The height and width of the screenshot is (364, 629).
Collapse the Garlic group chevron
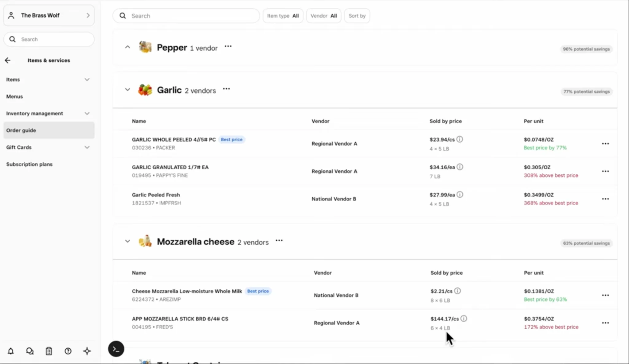click(127, 90)
